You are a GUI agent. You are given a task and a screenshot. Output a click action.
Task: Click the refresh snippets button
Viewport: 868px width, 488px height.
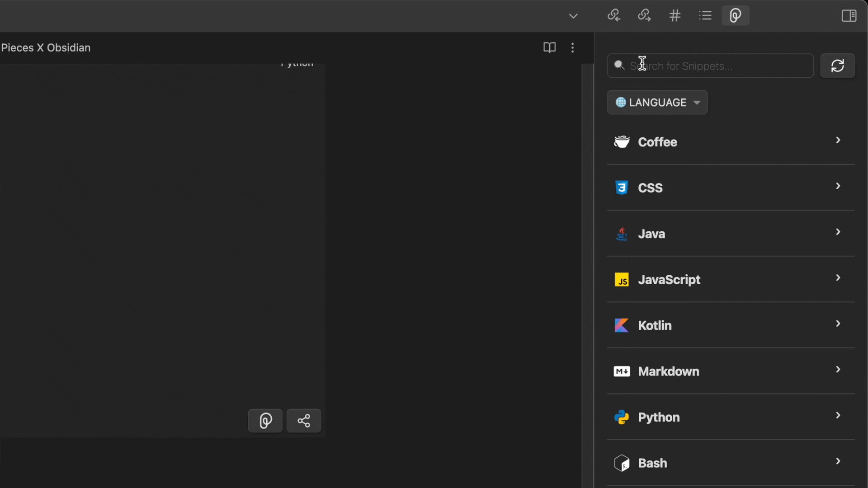[838, 66]
